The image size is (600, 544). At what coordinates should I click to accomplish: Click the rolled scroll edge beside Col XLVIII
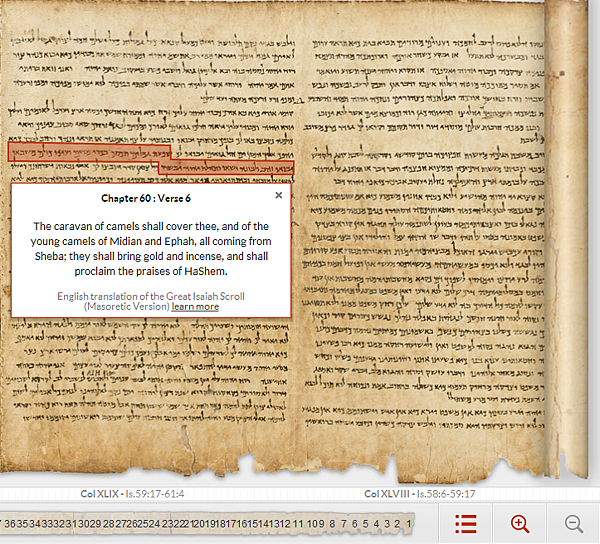(566, 237)
